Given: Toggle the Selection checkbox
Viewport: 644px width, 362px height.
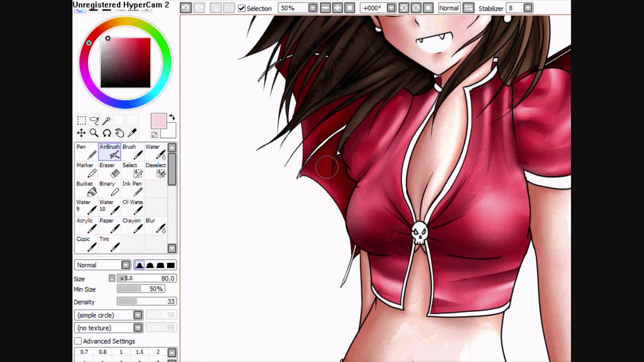Looking at the screenshot, I should [242, 9].
